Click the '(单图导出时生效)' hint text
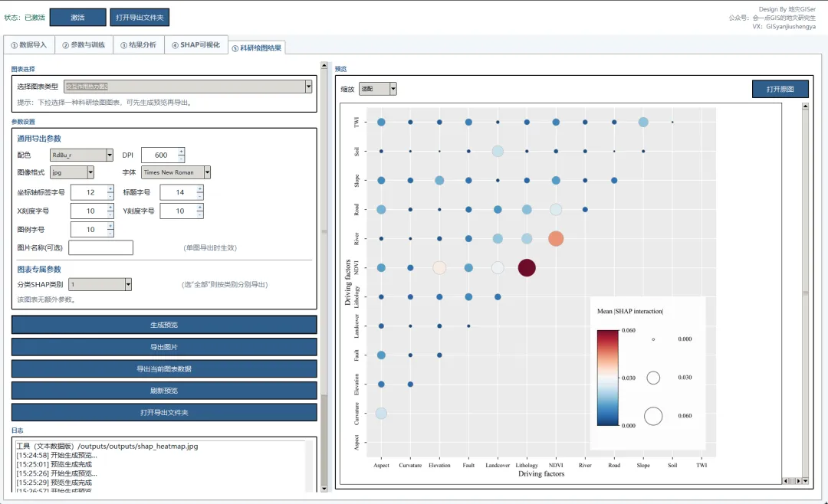Image resolution: width=828 pixels, height=504 pixels. pyautogui.click(x=210, y=247)
